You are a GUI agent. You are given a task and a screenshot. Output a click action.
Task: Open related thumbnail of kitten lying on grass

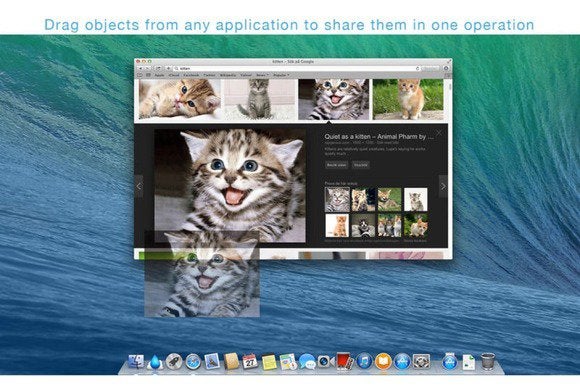click(x=390, y=199)
